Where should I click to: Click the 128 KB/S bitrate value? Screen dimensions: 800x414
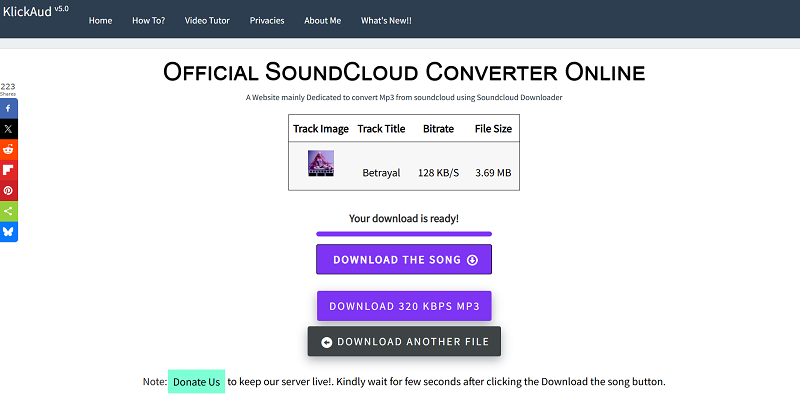click(438, 173)
